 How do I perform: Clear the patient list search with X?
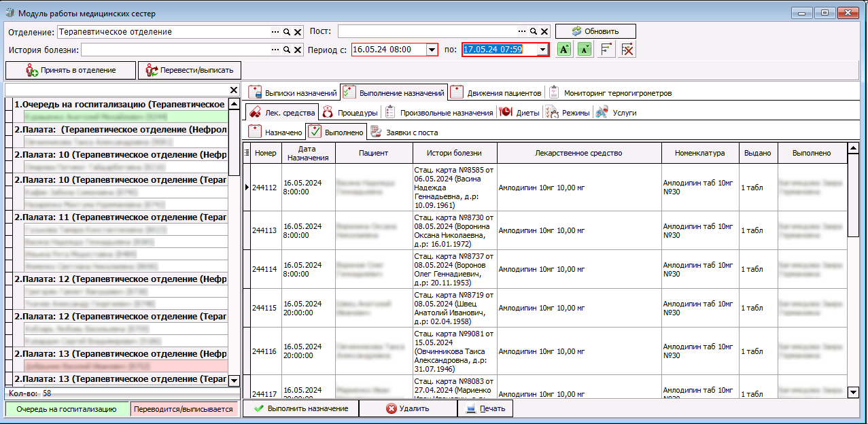234,90
